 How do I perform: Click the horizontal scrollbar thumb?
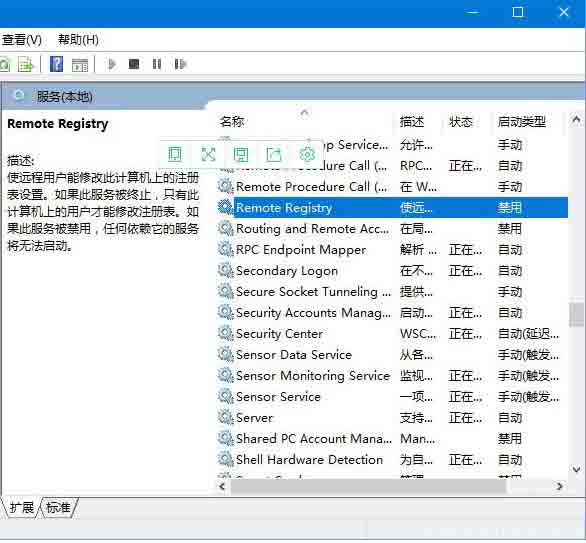368,486
